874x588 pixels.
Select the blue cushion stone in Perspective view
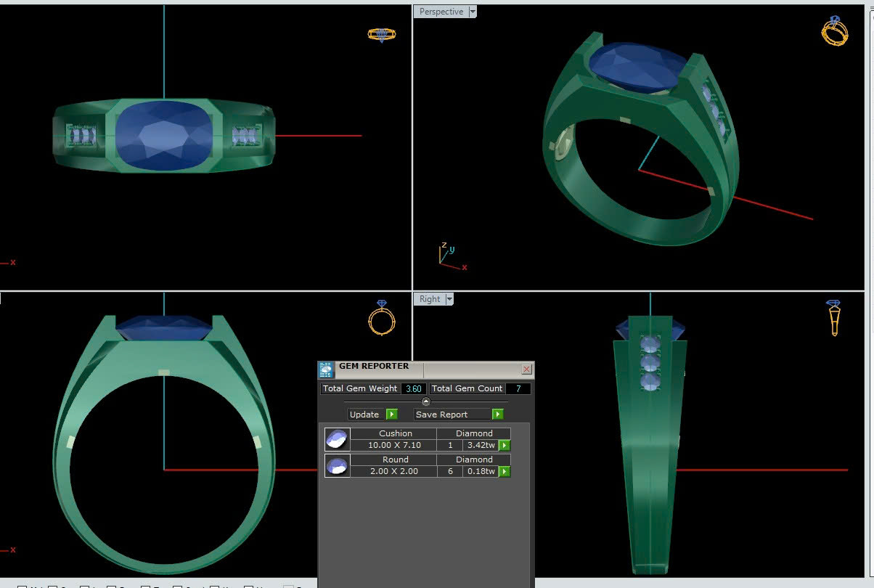[630, 67]
